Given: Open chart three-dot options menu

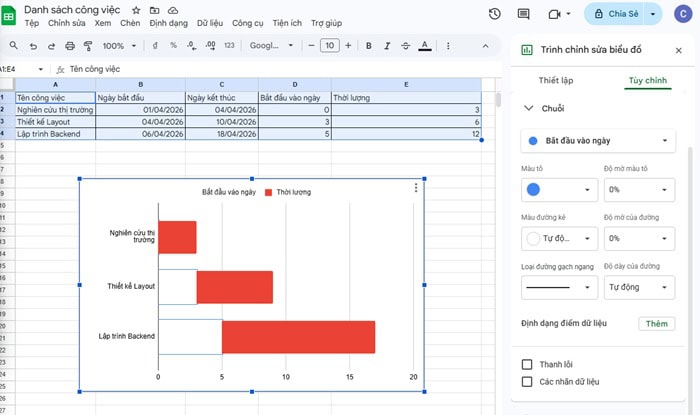Looking at the screenshot, I should (x=416, y=188).
